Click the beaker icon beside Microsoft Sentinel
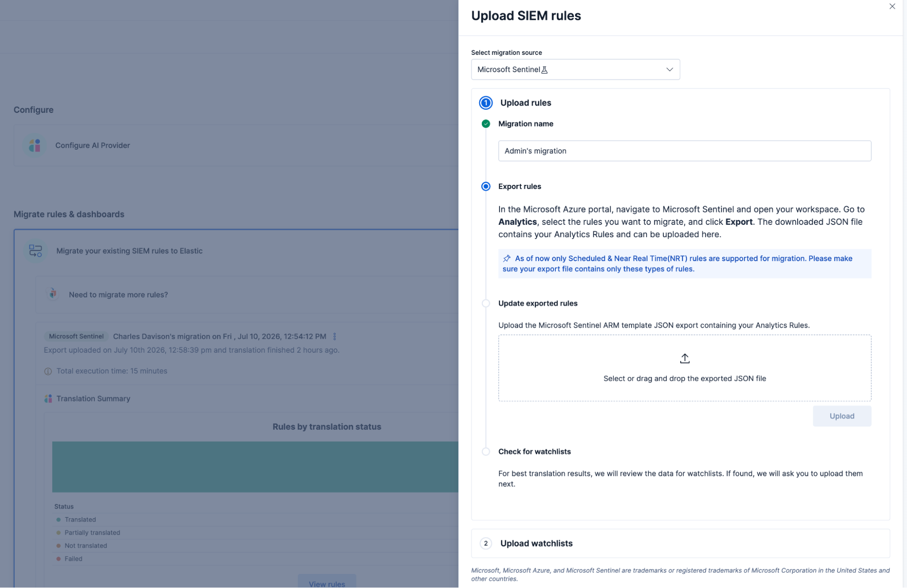 coord(544,70)
